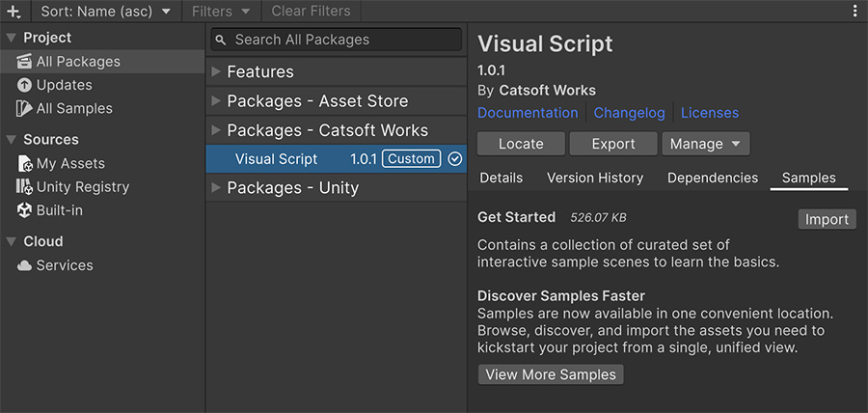Click the search magnifier icon
This screenshot has height=413, width=868.
coord(221,40)
